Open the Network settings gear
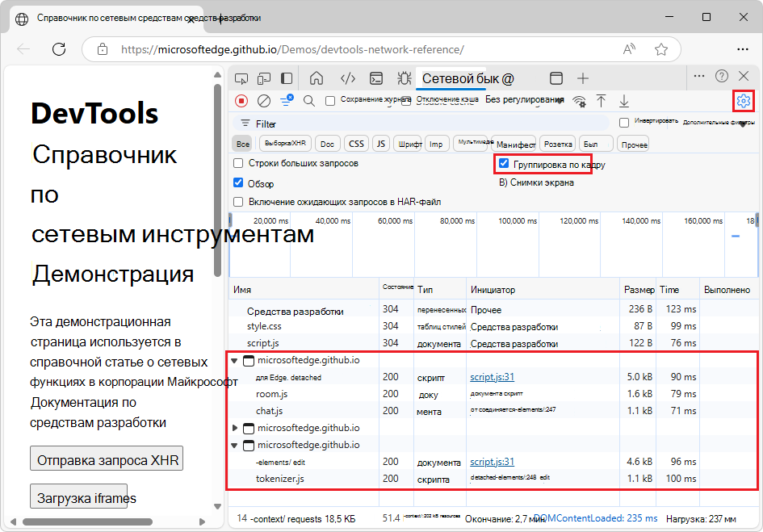Viewport: 763px width, 532px height. coord(742,100)
